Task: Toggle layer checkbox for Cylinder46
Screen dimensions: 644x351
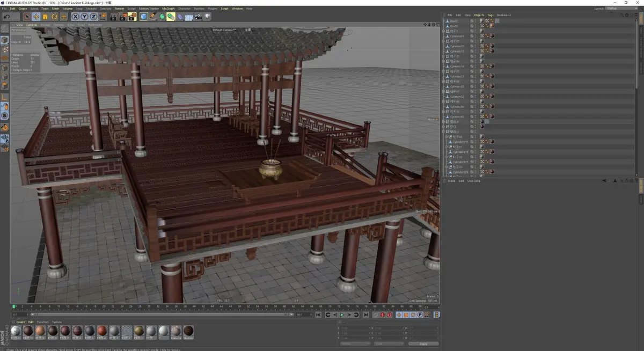Action: pos(472,116)
